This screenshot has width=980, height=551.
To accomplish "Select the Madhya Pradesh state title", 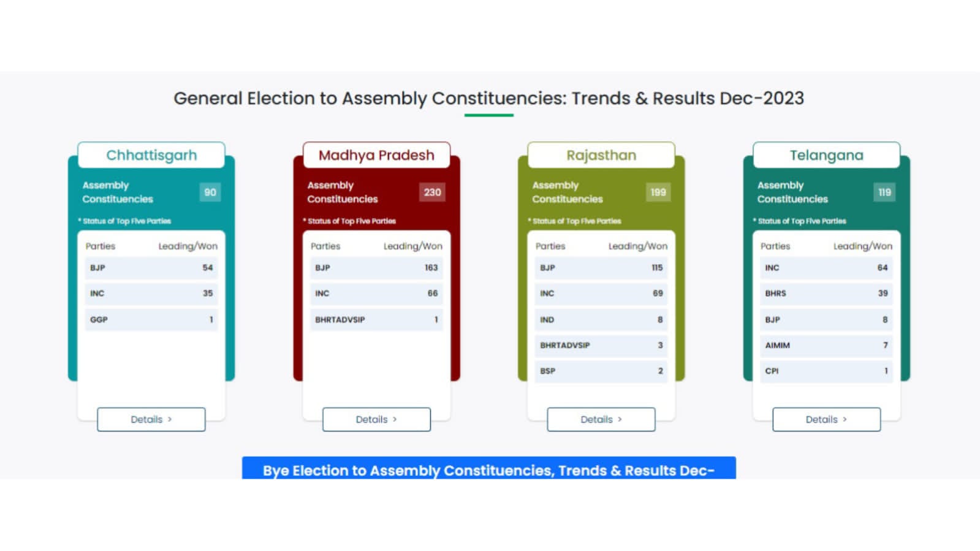I will pos(376,155).
